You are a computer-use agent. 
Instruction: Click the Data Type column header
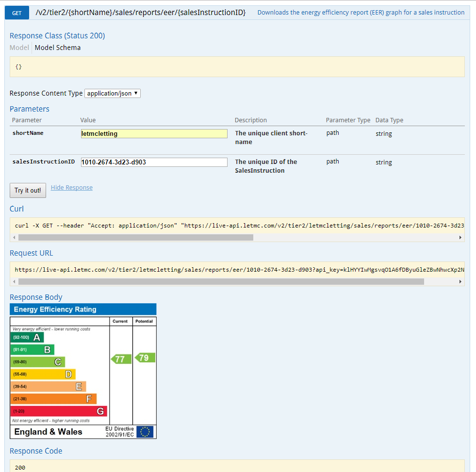click(390, 120)
